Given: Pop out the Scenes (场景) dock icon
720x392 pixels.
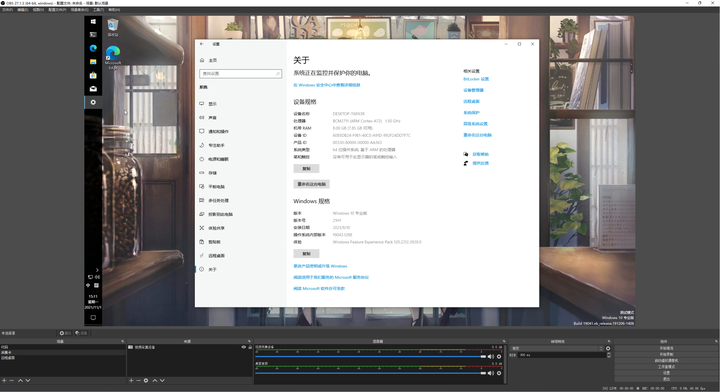Looking at the screenshot, I should click(123, 342).
